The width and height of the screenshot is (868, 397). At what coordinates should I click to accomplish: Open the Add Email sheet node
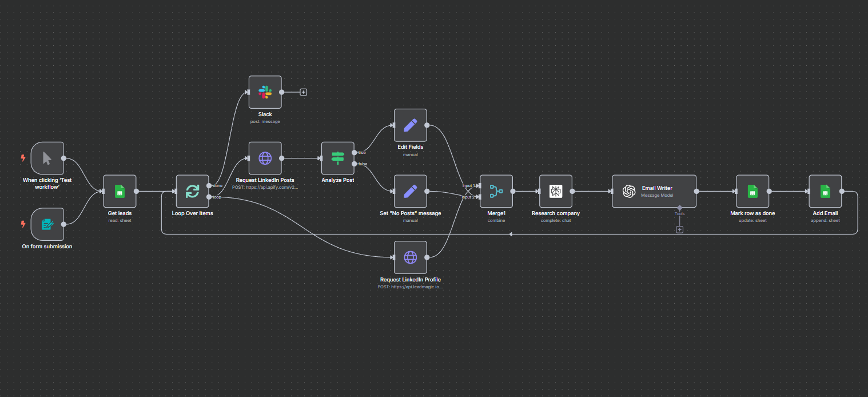[825, 191]
